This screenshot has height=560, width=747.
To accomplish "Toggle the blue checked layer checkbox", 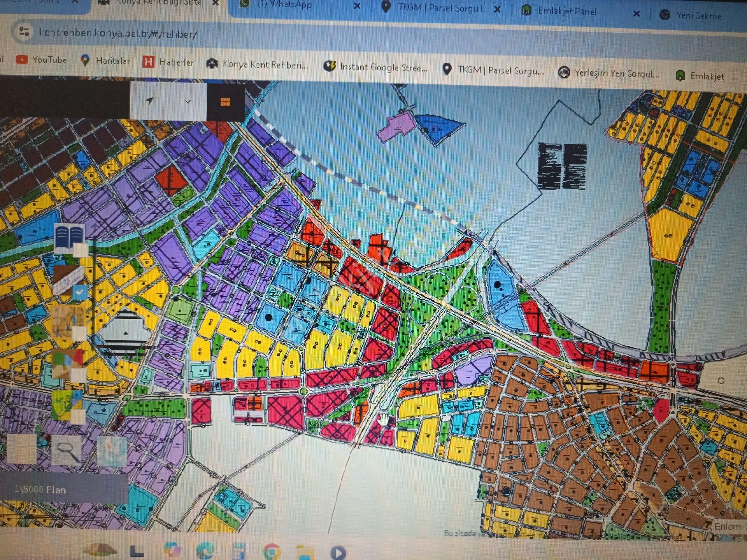I will point(80,292).
